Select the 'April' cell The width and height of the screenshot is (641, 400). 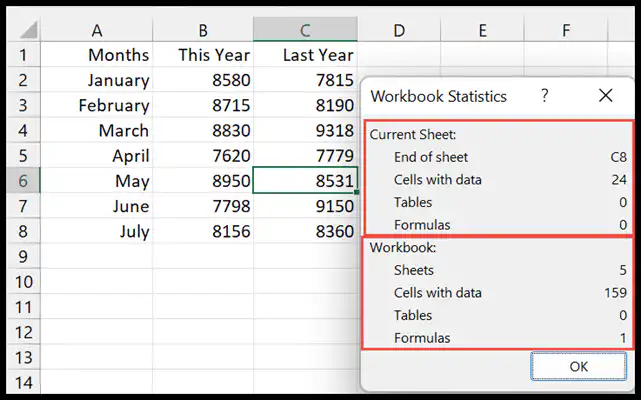tap(97, 155)
